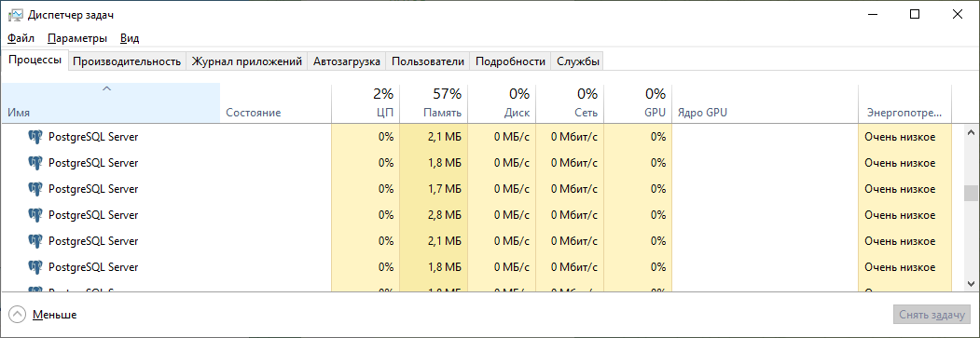Click the scroll-up arrow of the process list
Image resolution: width=980 pixels, height=338 pixels.
971,132
